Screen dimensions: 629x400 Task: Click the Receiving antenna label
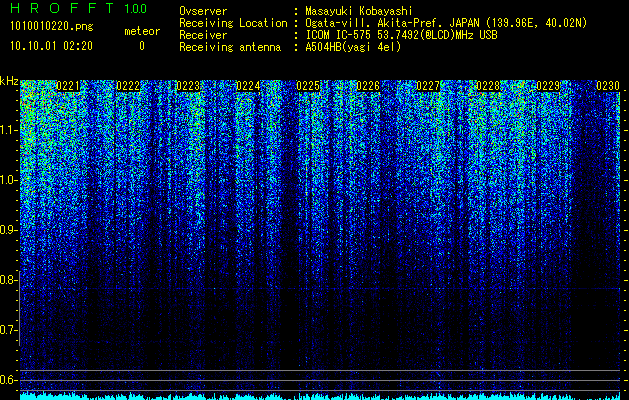click(x=230, y=47)
